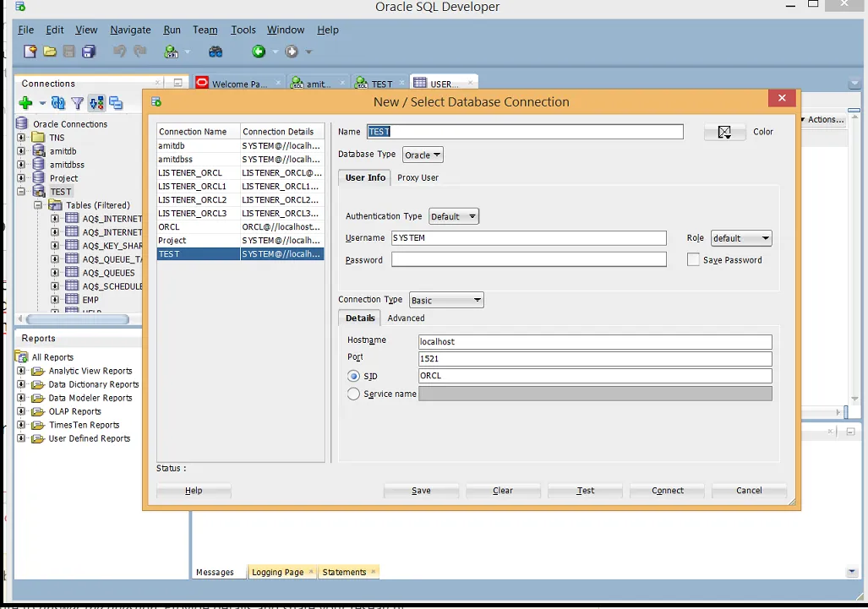Click the Connect button
This screenshot has width=868, height=609.
[x=668, y=490]
